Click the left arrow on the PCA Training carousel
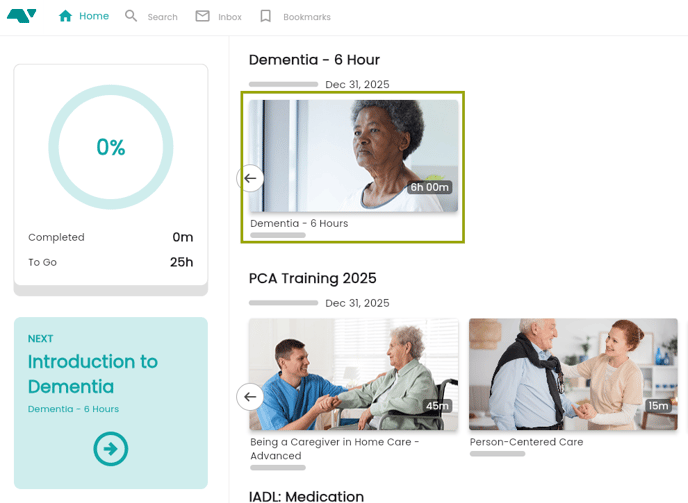The image size is (688, 503). (250, 397)
